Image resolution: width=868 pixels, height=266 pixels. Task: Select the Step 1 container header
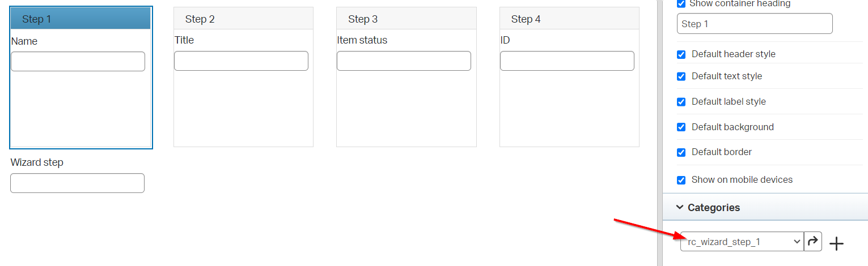(81, 19)
